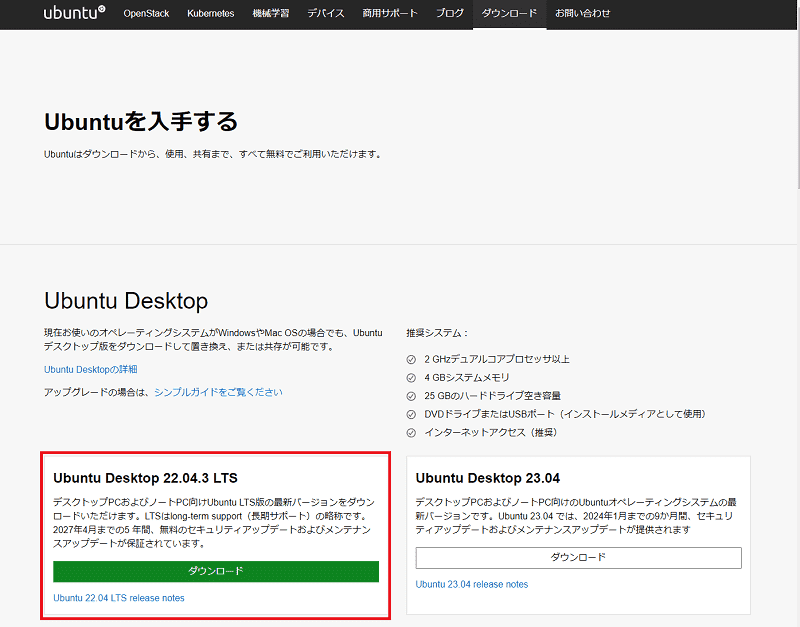The image size is (800, 627).
Task: Open the OpenStack menu item
Action: [146, 13]
